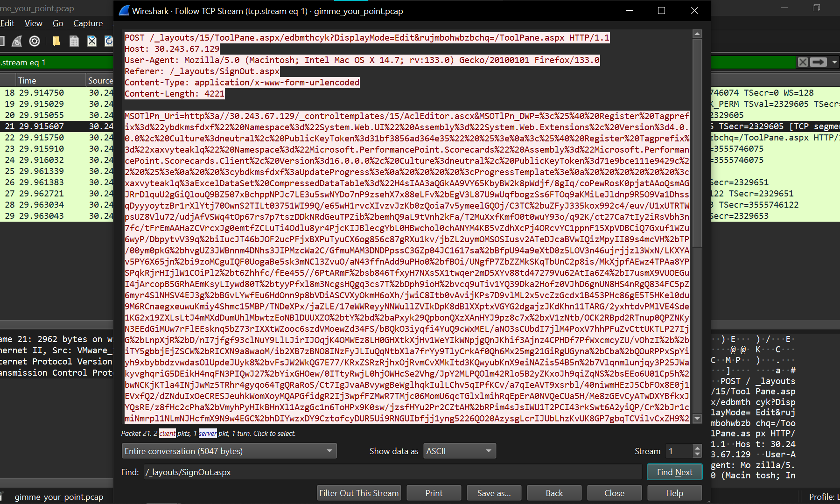Click the Source column header
840x504 pixels.
pyautogui.click(x=100, y=80)
